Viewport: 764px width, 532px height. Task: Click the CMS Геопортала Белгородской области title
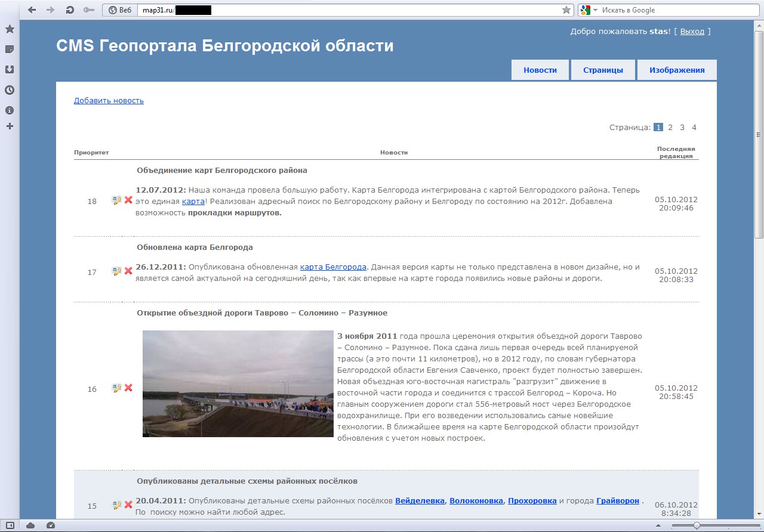(225, 46)
